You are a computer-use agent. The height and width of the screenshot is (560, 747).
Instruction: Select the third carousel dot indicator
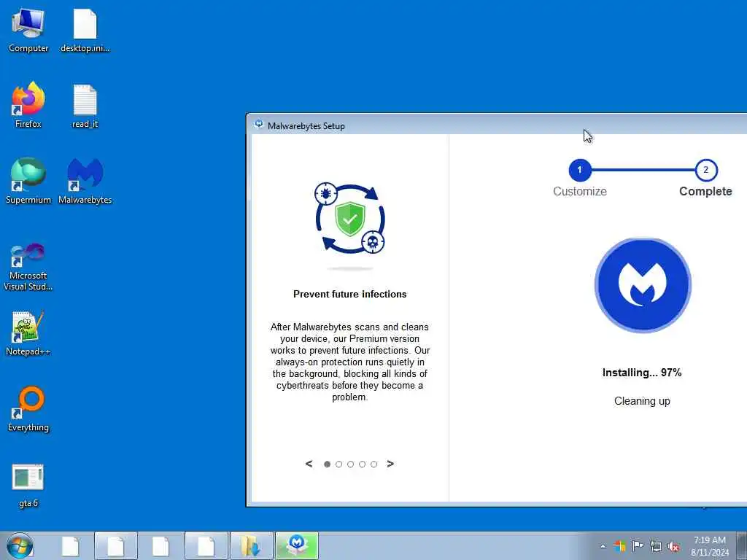tap(351, 464)
